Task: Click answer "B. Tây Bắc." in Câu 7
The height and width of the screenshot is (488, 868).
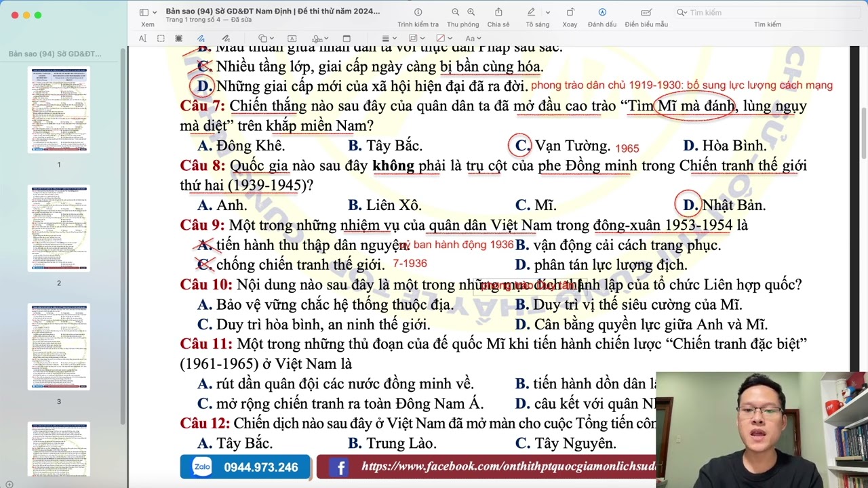Action: pos(385,146)
